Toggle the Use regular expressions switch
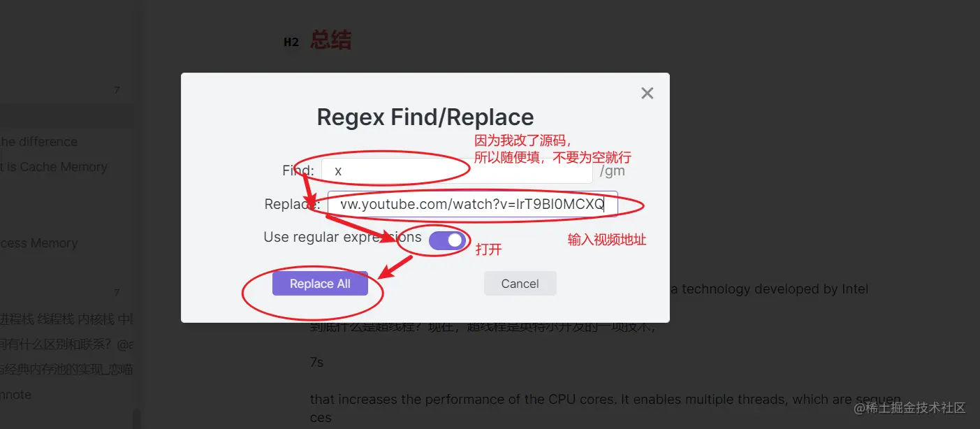980x429 pixels. [x=447, y=240]
